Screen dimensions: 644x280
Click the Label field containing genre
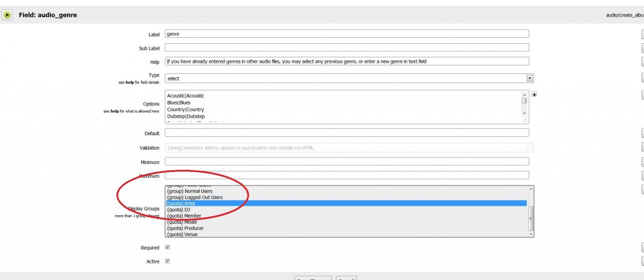pos(347,34)
